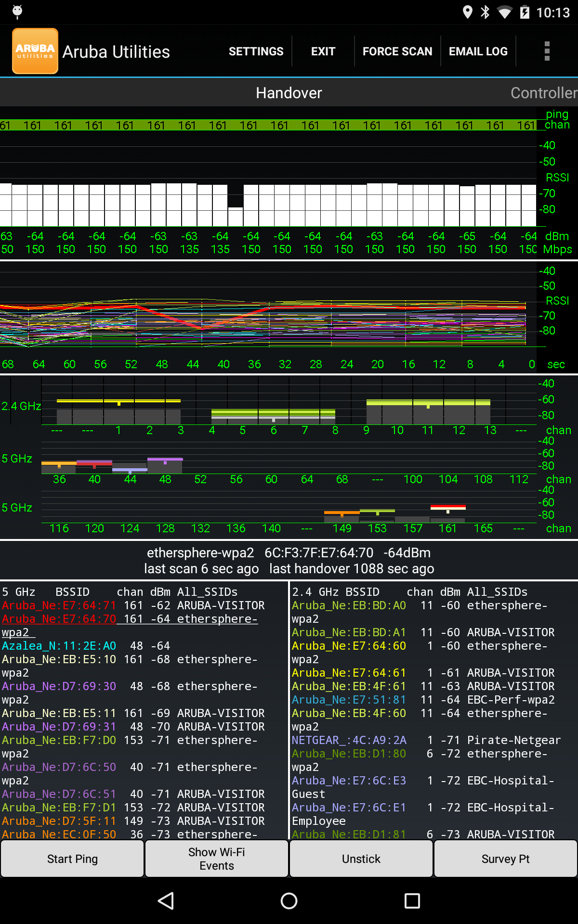Select the Aruba_Ne:E7:64:61 row
Image resolution: width=578 pixels, height=924 pixels.
pyautogui.click(x=423, y=673)
